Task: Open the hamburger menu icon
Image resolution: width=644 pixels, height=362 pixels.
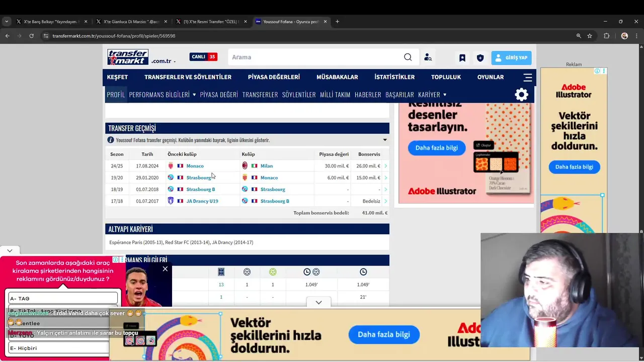Action: click(527, 77)
